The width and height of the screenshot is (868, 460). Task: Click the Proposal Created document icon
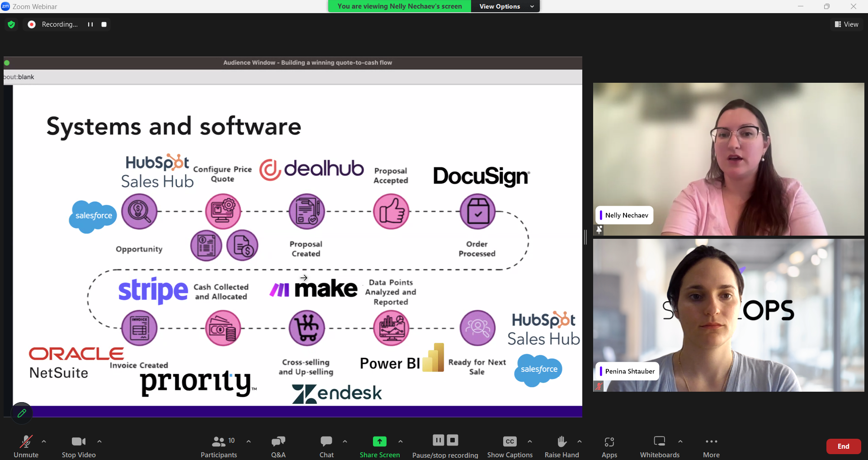click(x=307, y=211)
